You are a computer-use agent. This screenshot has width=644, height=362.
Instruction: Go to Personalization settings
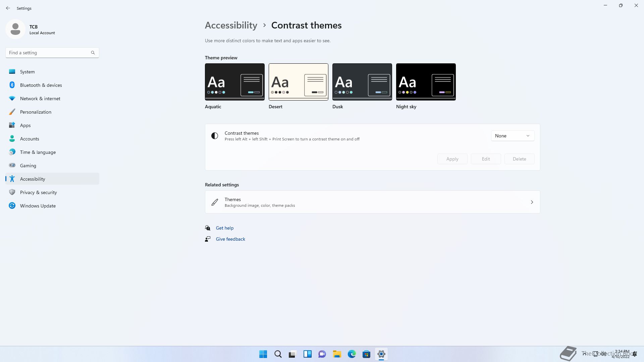pyautogui.click(x=36, y=112)
